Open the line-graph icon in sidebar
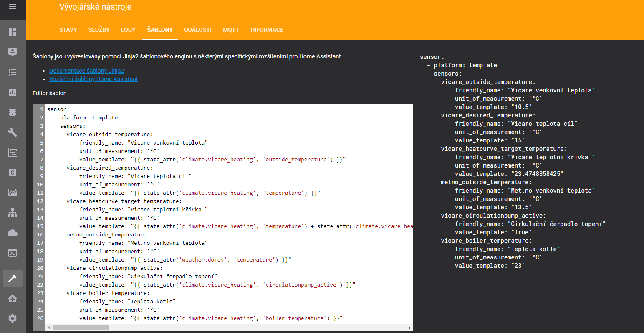 point(13,193)
